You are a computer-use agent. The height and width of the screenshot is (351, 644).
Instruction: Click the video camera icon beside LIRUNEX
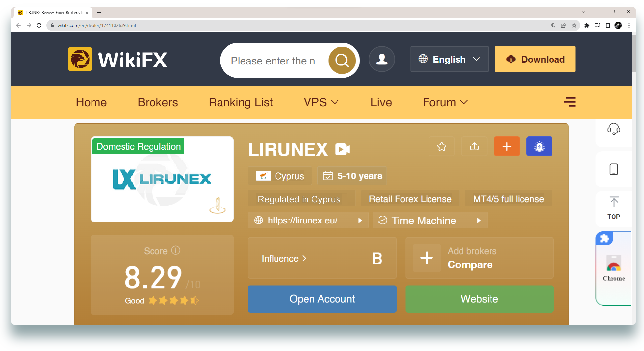coord(342,149)
